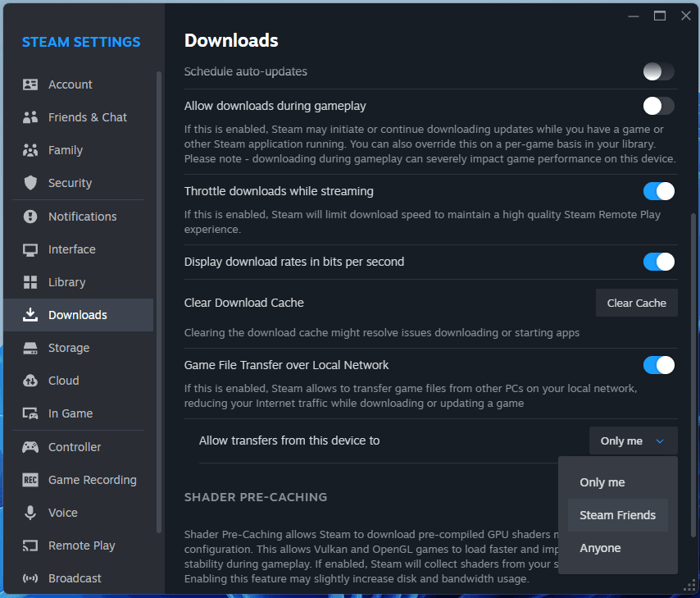
Task: Collapse the Only me transfers dropdown
Action: (x=633, y=441)
